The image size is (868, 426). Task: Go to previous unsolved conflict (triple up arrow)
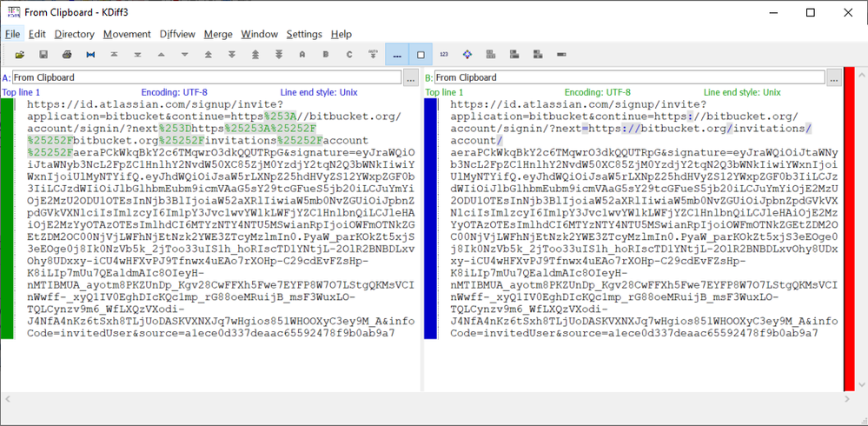point(255,55)
